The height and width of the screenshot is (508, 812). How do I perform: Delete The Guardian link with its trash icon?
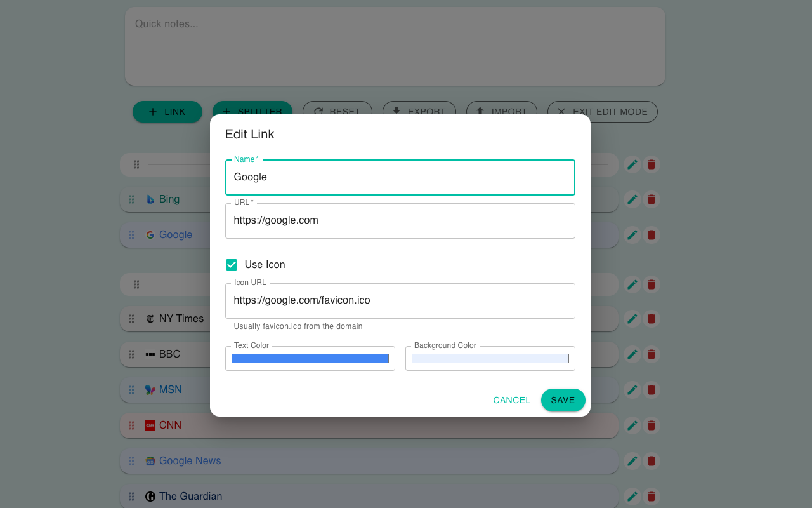coord(651,497)
